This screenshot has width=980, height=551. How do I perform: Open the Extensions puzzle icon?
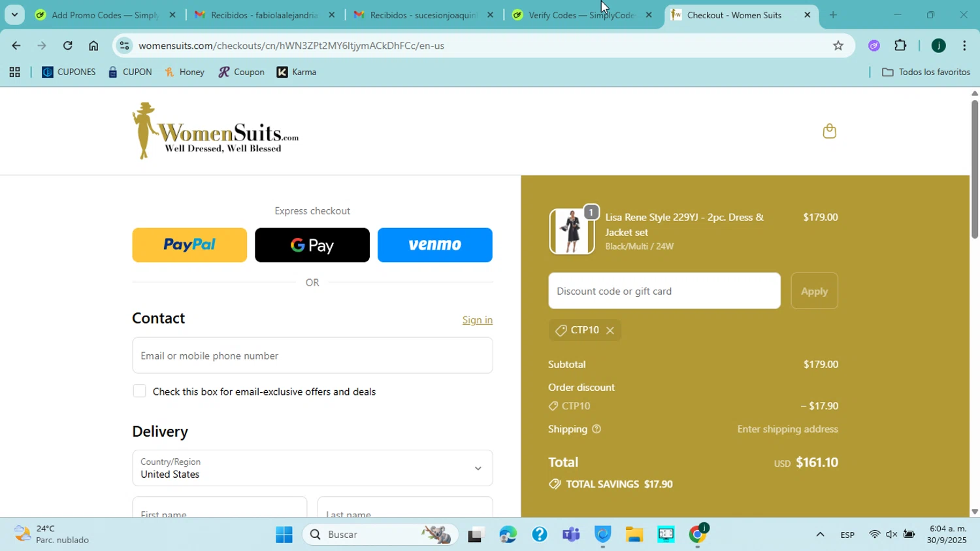click(x=900, y=46)
